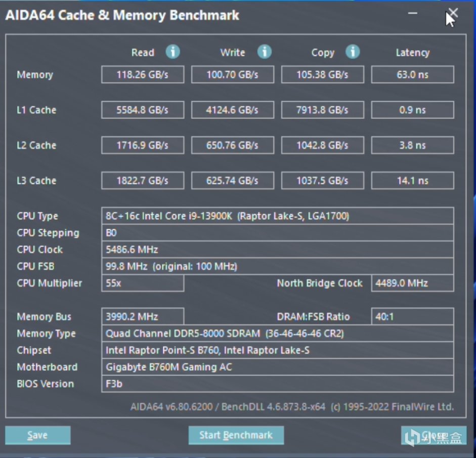Select the L2 Cache copy value 1042.8 GB/s
Screen dimensions: 476x458
[x=323, y=145]
